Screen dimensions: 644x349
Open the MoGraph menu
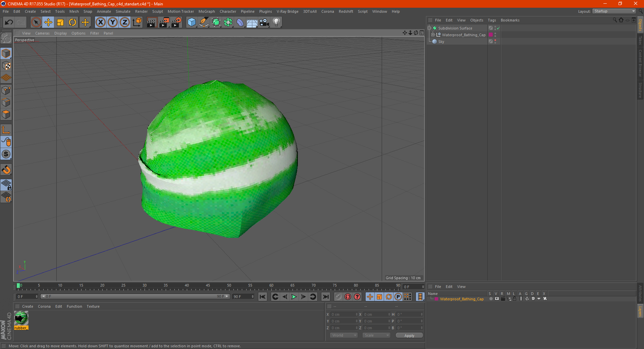(x=207, y=11)
